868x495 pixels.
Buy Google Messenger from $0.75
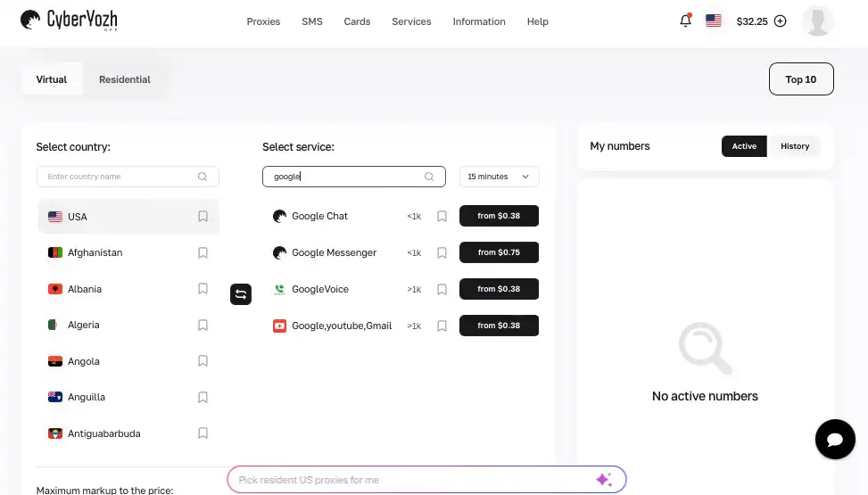499,252
